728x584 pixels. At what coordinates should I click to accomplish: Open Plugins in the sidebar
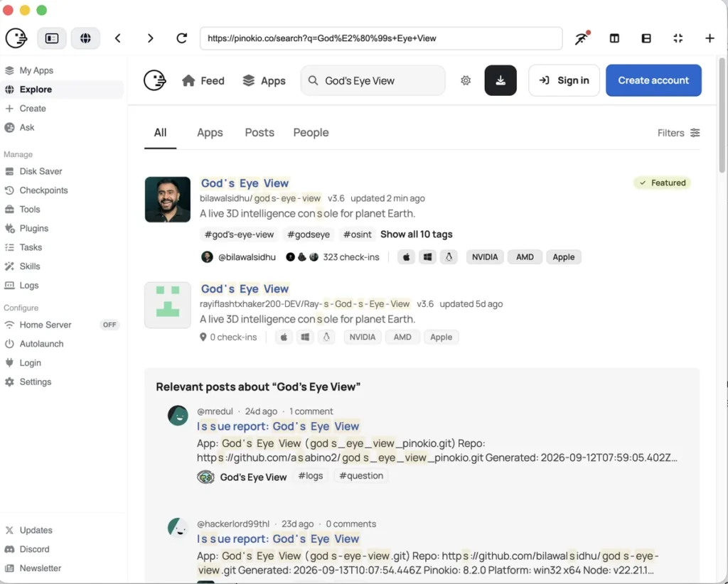coord(62,228)
